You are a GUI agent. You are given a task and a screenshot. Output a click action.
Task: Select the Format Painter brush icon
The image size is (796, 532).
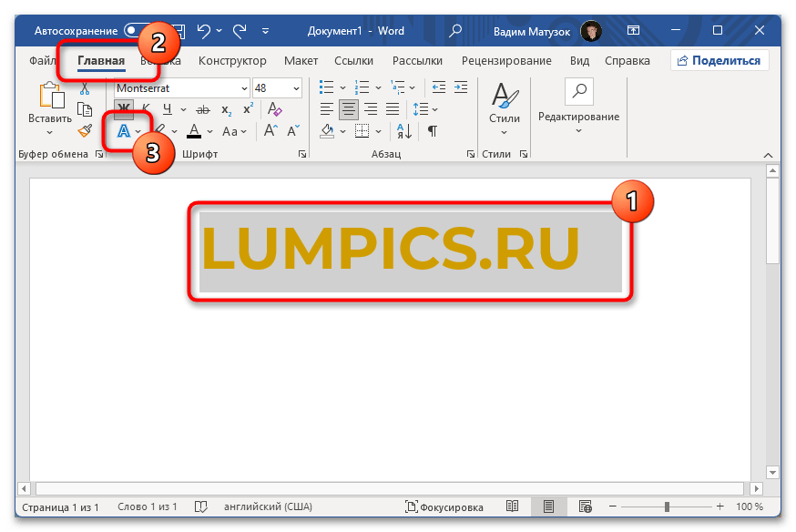click(x=85, y=131)
